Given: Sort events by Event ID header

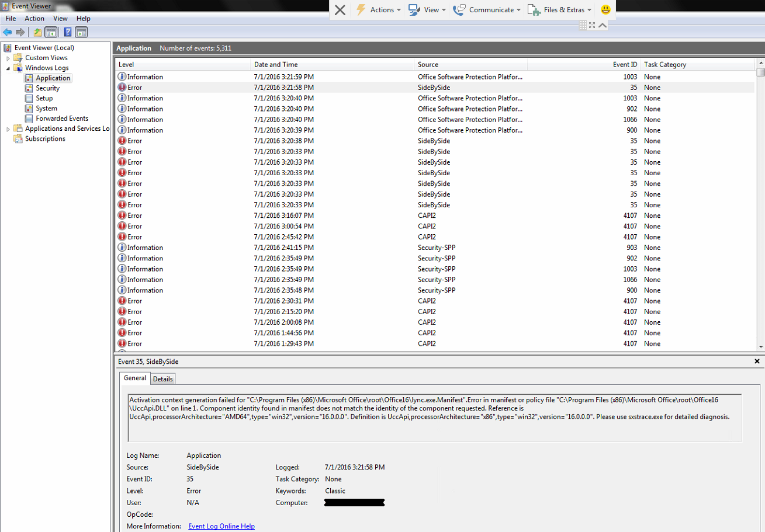Looking at the screenshot, I should coord(583,65).
